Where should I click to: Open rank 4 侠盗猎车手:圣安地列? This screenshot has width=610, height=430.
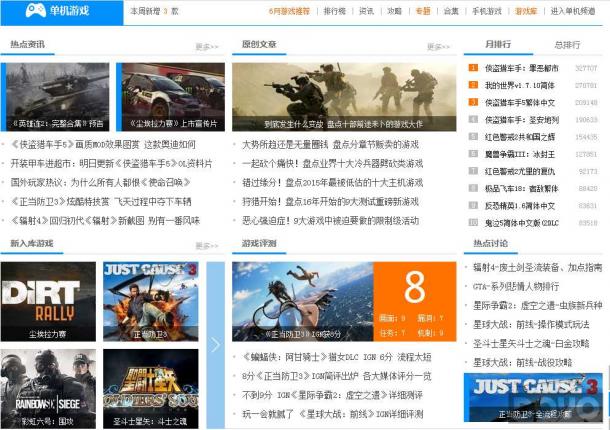click(521, 120)
